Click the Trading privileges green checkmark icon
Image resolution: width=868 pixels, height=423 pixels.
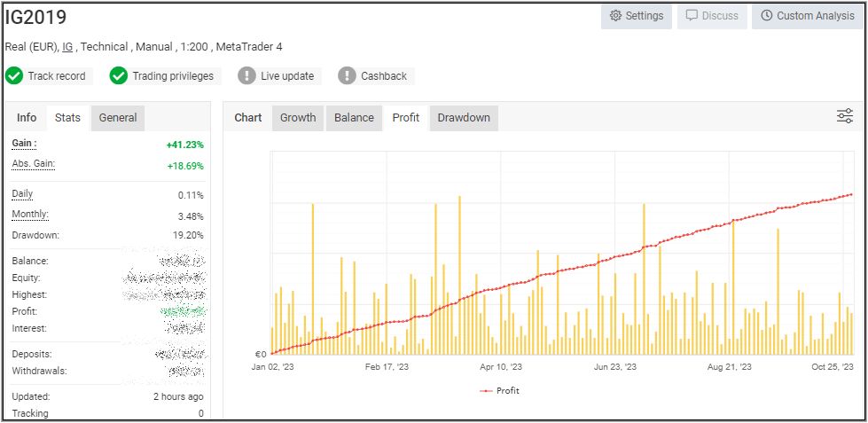click(x=119, y=76)
